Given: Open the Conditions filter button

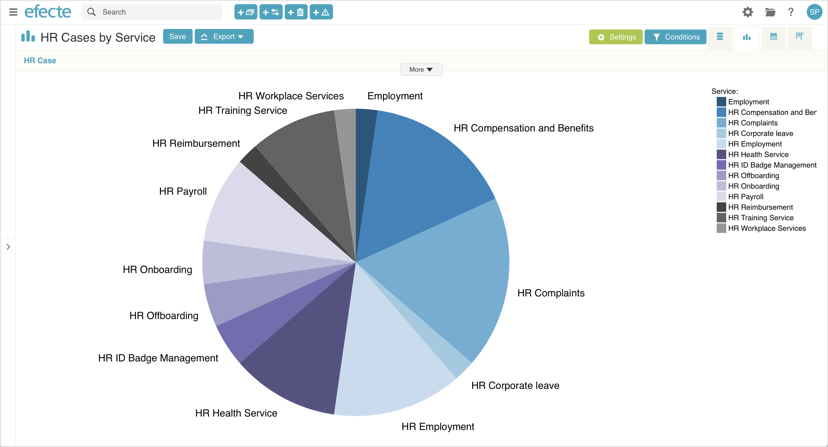Looking at the screenshot, I should click(675, 37).
